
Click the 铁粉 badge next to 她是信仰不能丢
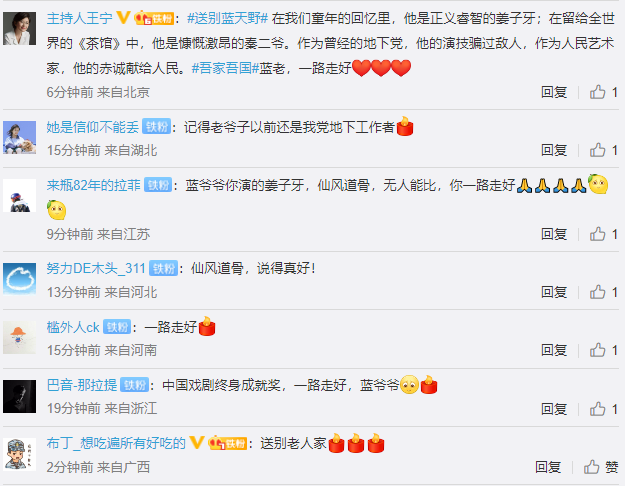click(x=156, y=127)
